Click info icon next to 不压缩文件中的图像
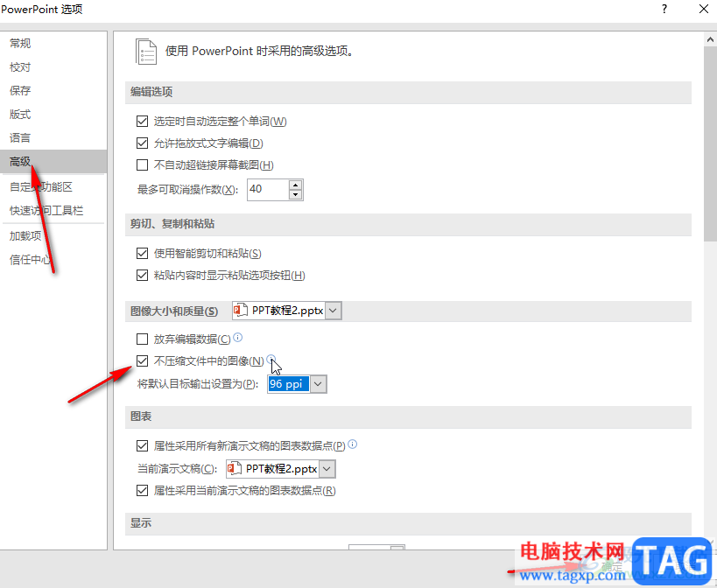Viewport: 717px width, 588px height. [271, 359]
